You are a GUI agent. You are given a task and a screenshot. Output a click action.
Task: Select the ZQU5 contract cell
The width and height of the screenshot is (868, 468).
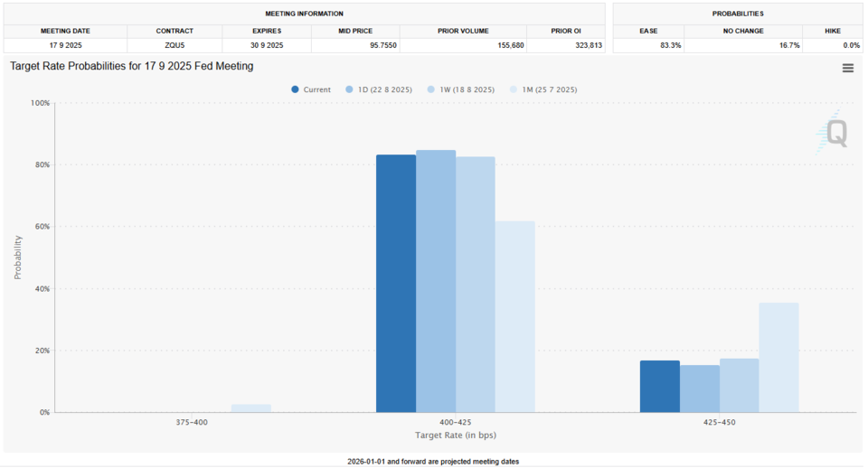[x=175, y=45]
